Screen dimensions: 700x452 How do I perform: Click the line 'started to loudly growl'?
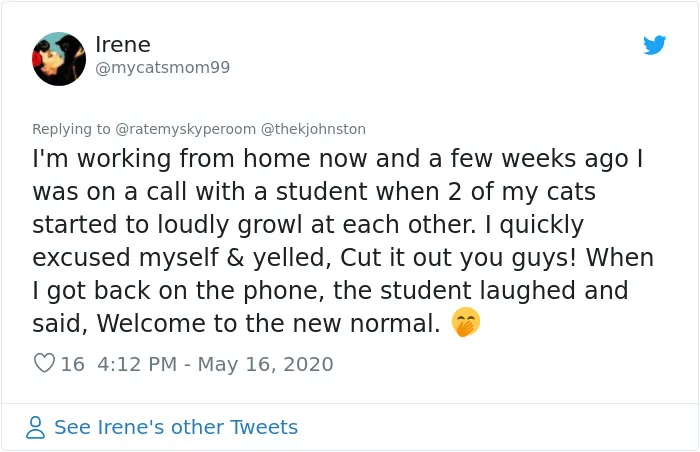308,225
